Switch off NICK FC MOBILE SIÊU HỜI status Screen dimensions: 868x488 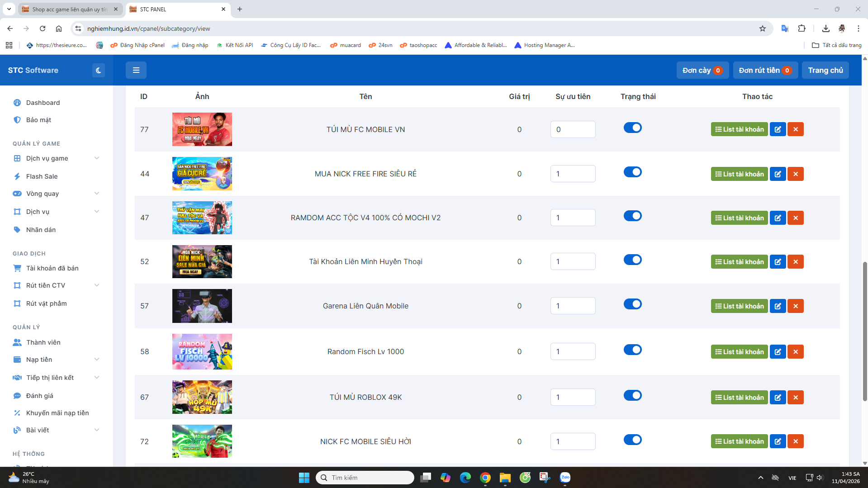coord(632,440)
